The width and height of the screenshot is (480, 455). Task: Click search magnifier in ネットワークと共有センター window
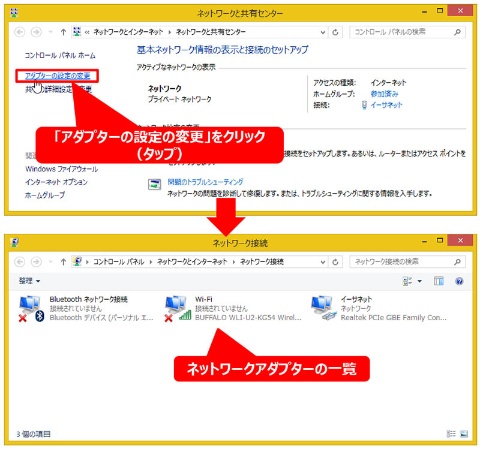458,32
